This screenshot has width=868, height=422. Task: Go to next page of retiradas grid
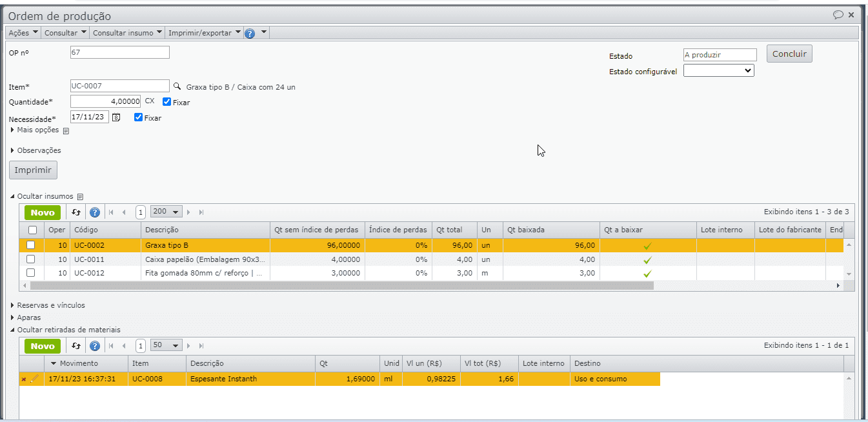(x=188, y=346)
